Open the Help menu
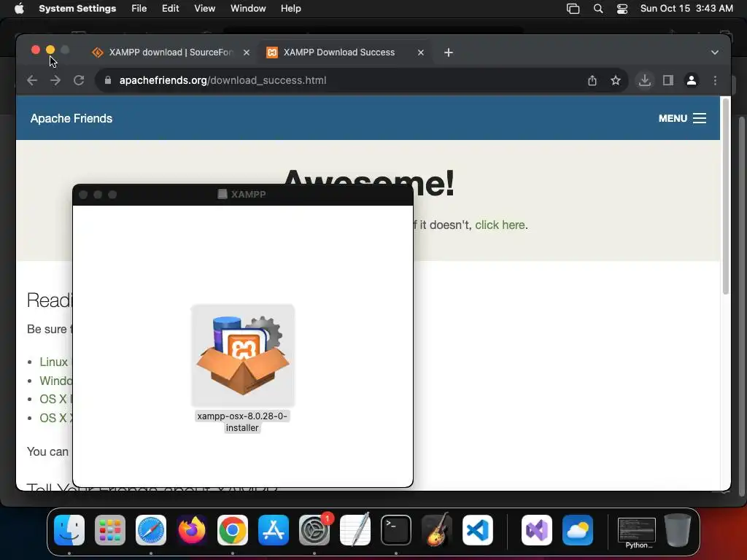 pos(290,9)
